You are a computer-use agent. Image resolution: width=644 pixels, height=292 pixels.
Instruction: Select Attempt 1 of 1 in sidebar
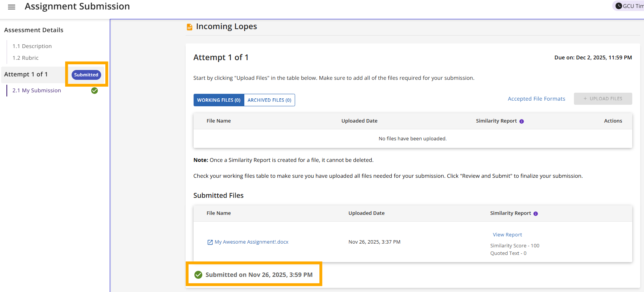click(26, 75)
